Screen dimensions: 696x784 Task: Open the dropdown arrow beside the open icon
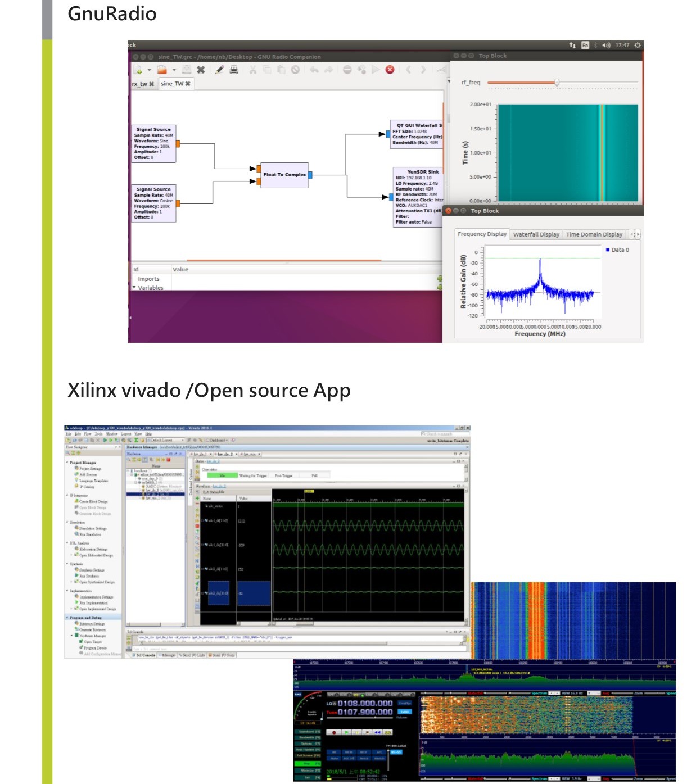174,70
